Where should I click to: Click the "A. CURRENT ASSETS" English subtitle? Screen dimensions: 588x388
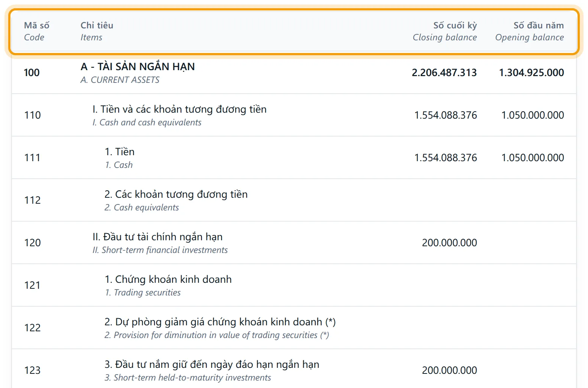(120, 80)
